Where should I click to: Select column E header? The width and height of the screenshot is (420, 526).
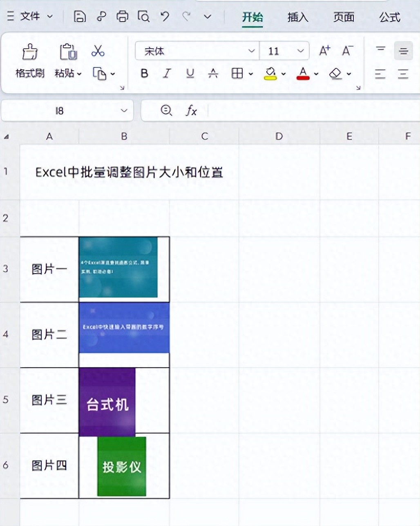pos(349,136)
